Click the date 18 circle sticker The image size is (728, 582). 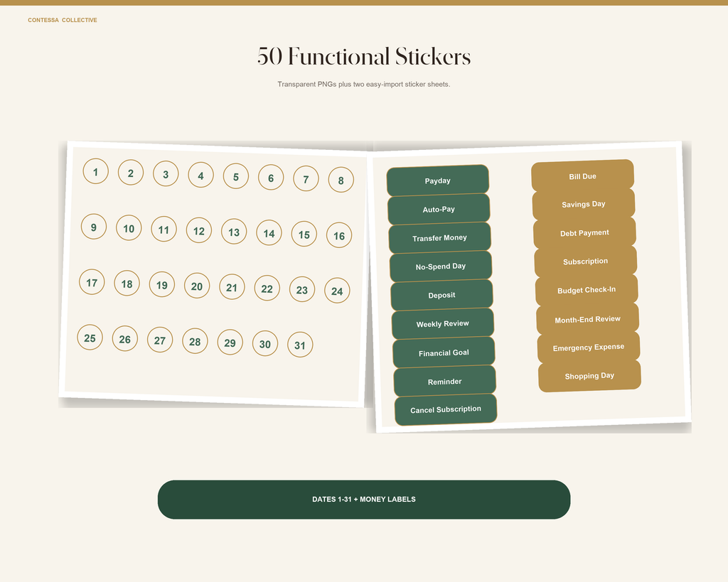(127, 283)
